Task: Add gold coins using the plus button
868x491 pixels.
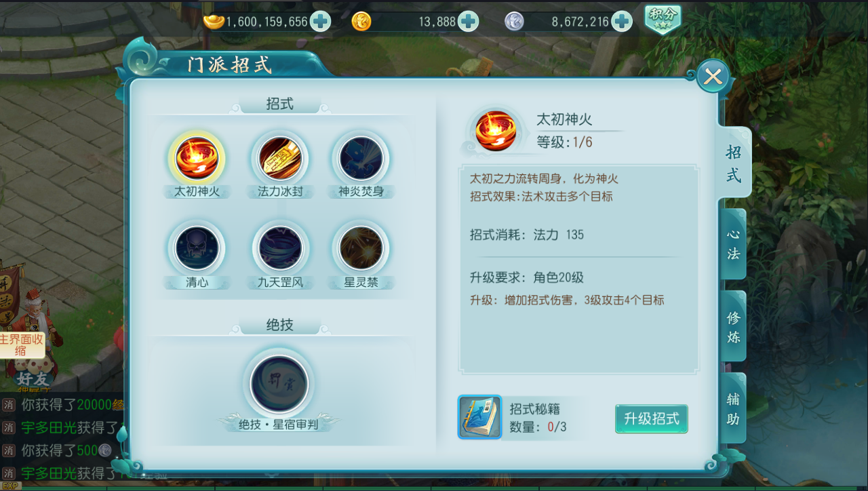Action: (468, 22)
